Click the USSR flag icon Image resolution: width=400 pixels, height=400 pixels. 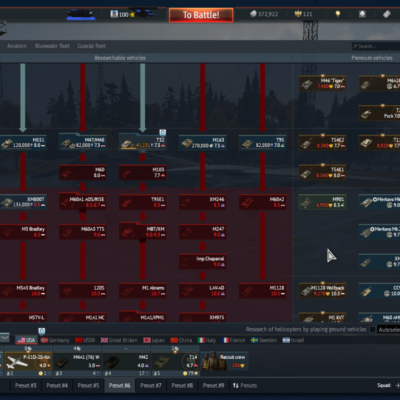pyautogui.click(x=79, y=340)
